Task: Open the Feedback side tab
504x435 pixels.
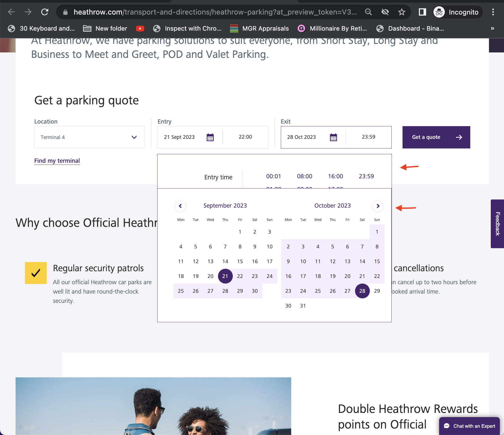Action: [x=497, y=224]
